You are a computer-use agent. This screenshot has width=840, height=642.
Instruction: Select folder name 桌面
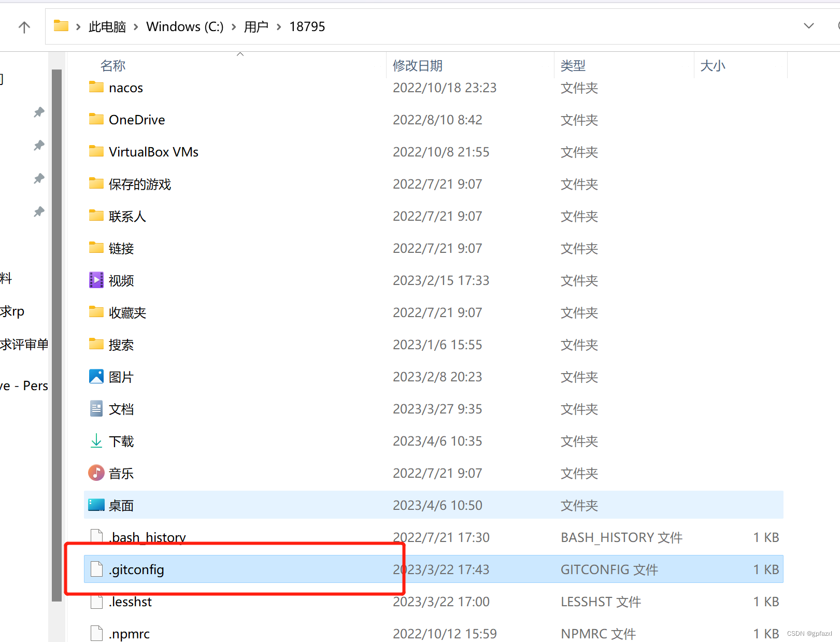click(121, 505)
